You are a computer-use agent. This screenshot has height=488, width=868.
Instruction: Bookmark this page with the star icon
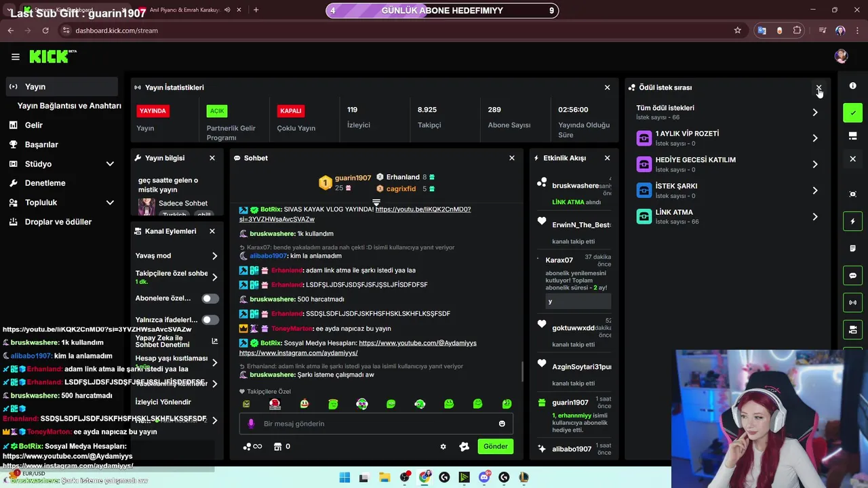738,30
